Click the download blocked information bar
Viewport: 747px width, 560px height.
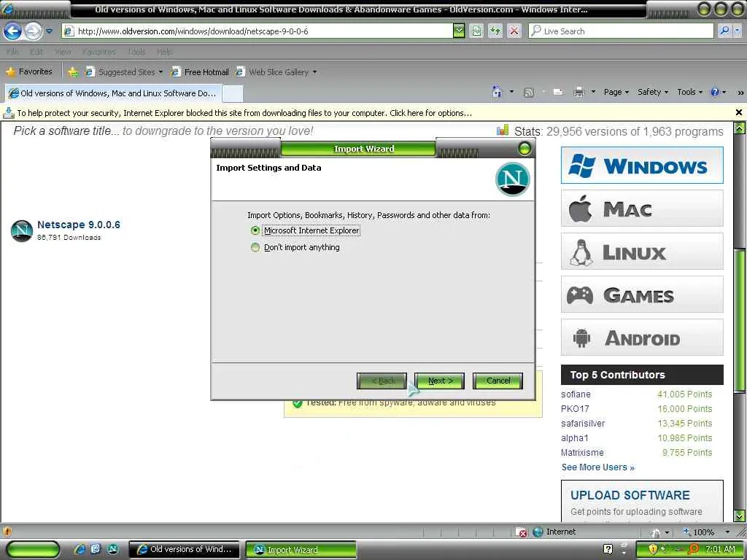367,113
